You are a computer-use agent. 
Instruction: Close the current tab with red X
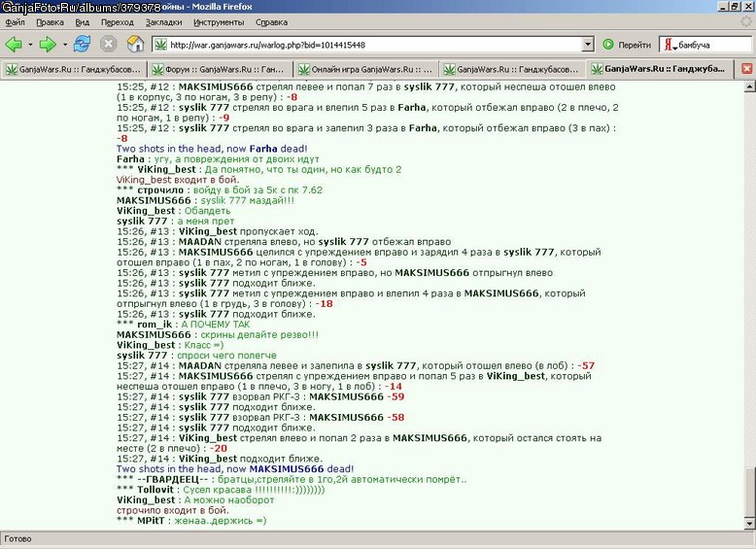click(747, 69)
